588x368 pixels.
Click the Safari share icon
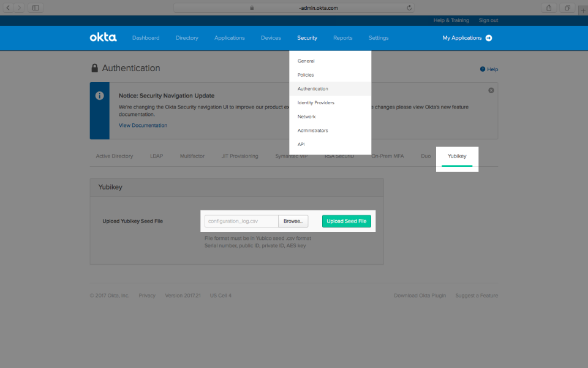[548, 7]
